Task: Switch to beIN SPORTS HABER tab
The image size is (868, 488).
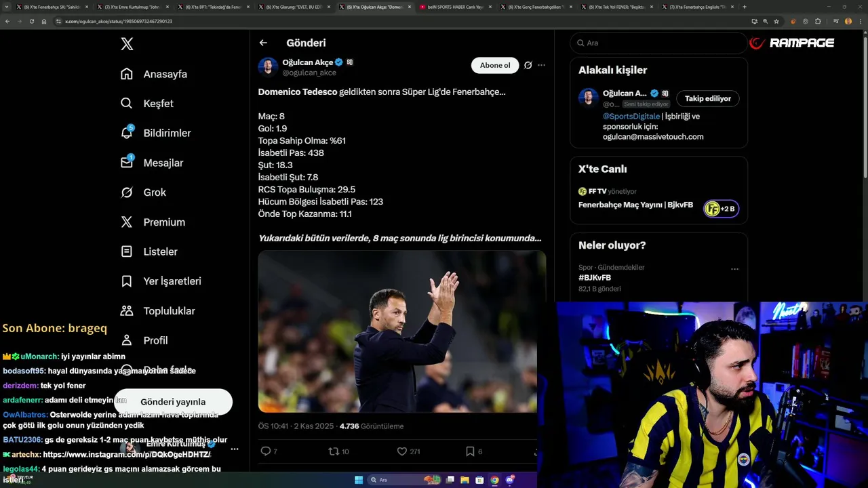Action: 455,7
